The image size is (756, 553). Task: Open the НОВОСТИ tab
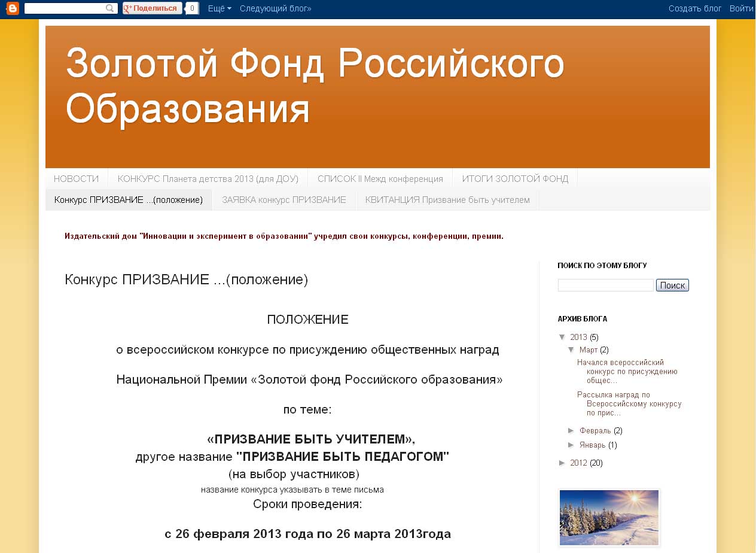[x=77, y=179]
